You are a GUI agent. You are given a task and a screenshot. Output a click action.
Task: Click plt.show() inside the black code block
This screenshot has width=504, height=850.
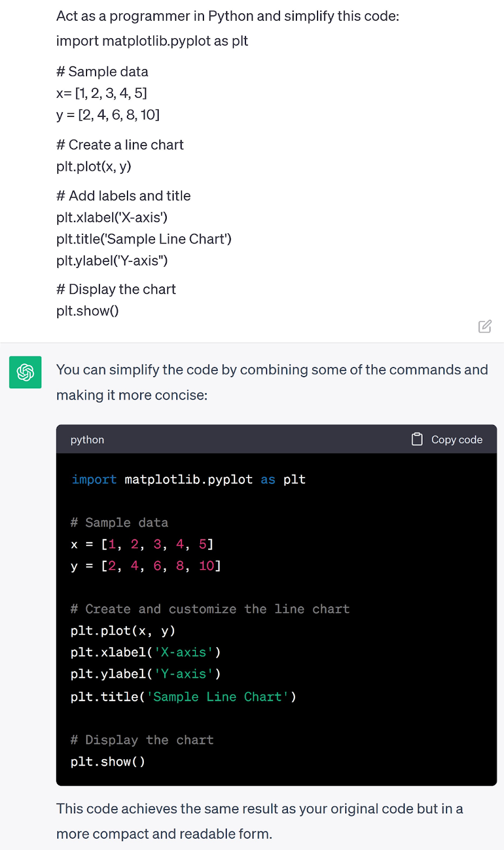[108, 762]
